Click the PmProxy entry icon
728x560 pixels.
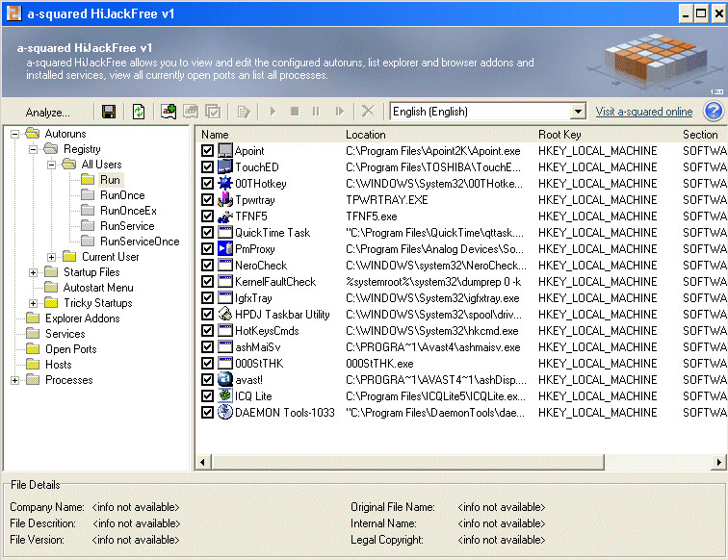225,248
